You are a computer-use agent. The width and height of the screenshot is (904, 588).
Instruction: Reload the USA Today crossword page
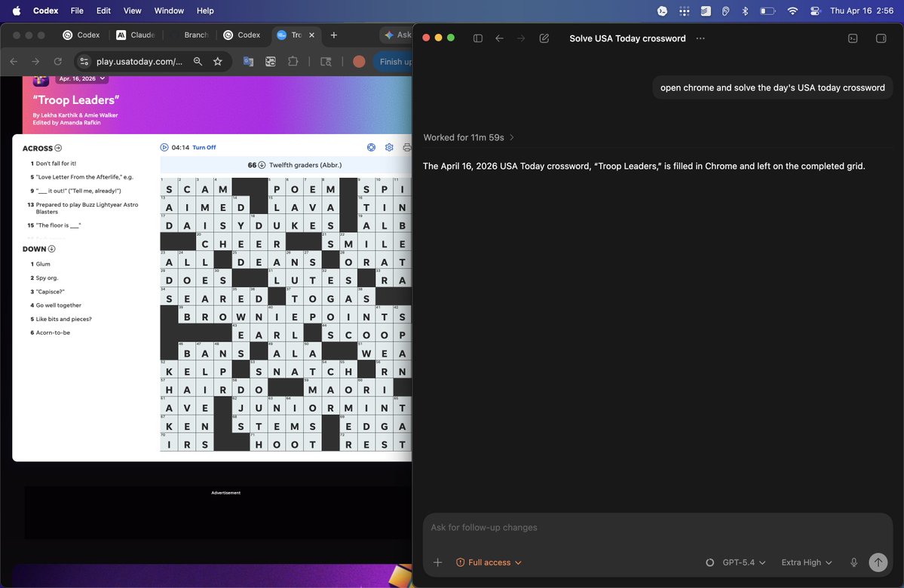57,61
